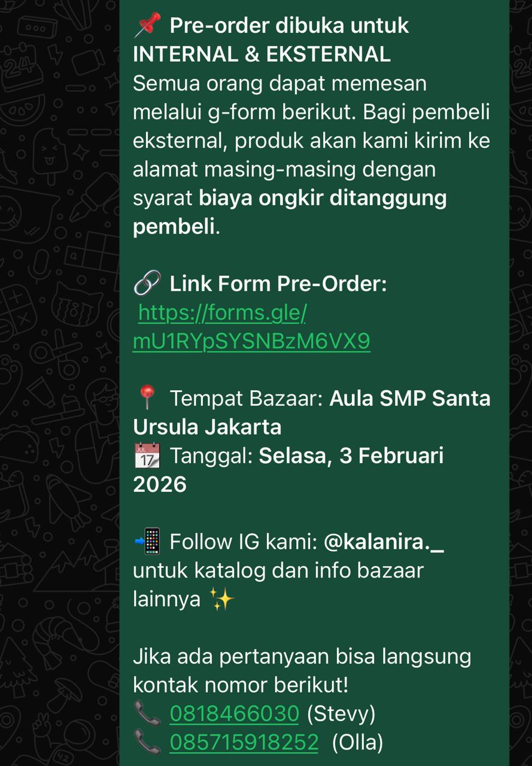Click the biaya ongkir ditanggung bold text
The width and height of the screenshot is (532, 766).
click(323, 198)
